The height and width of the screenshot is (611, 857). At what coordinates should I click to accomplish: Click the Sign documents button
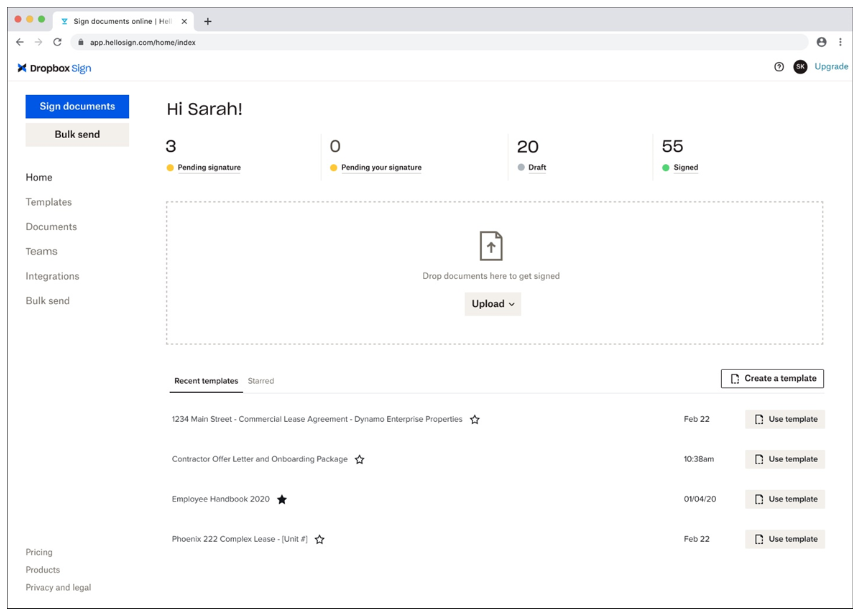tap(77, 106)
